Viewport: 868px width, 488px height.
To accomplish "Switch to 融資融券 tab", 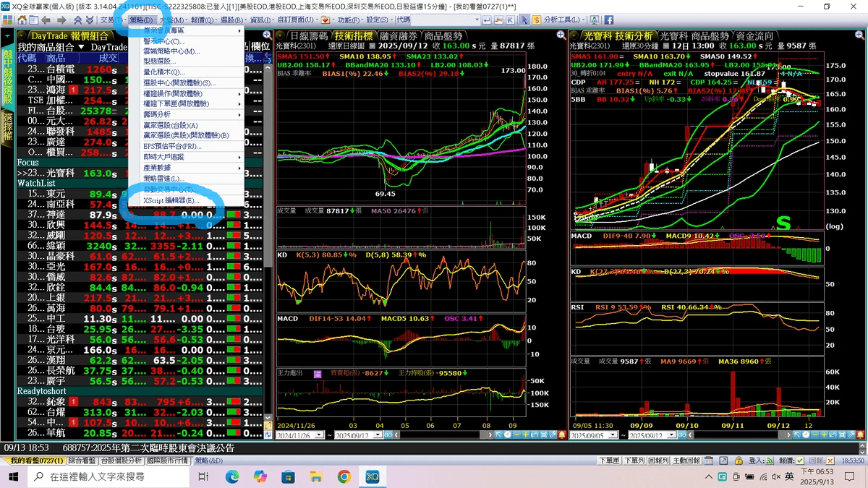I will click(x=398, y=35).
